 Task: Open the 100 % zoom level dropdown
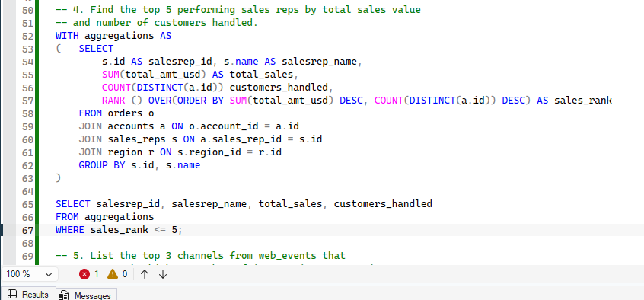click(30, 274)
